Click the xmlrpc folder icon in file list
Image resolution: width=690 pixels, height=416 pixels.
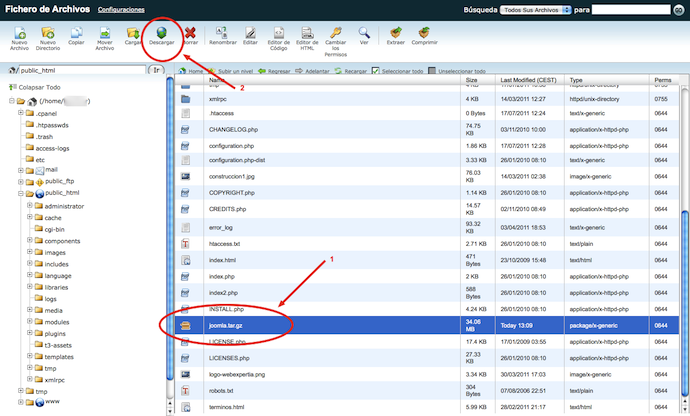tap(185, 99)
